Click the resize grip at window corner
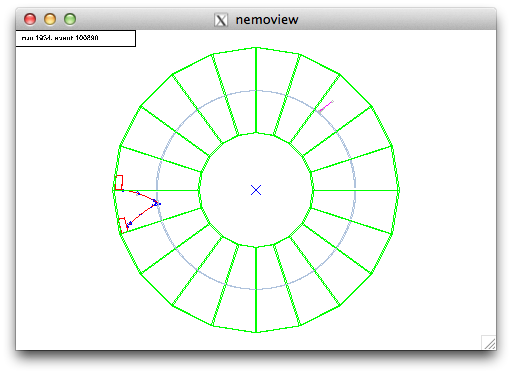Viewport: 512px width, 374px height. (x=489, y=342)
